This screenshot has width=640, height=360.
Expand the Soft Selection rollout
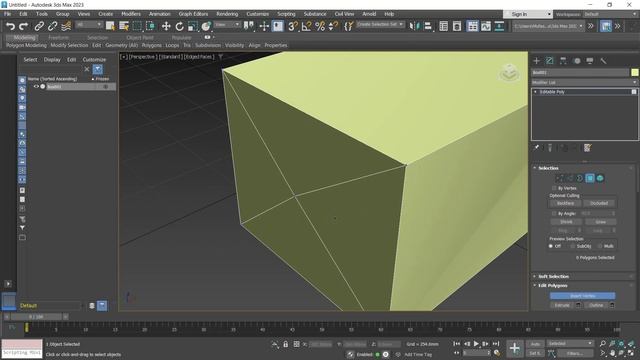tap(553, 276)
